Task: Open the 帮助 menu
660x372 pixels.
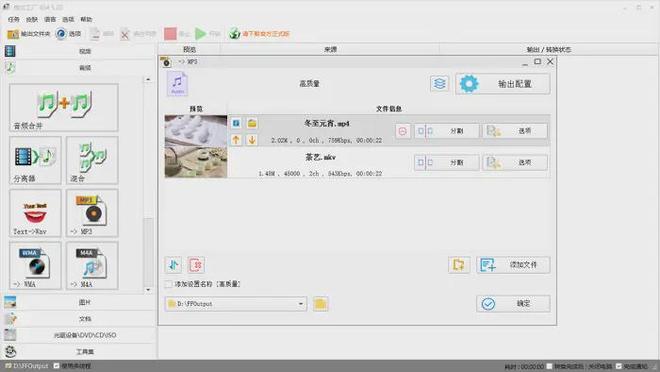Action: (86, 19)
